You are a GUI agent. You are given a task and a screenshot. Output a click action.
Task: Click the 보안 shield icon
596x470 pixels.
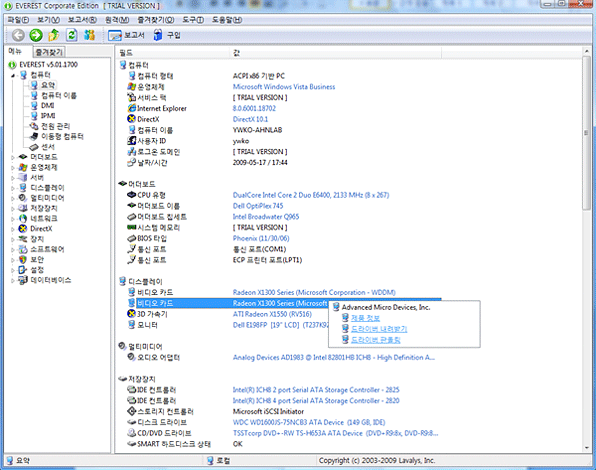pos(23,260)
